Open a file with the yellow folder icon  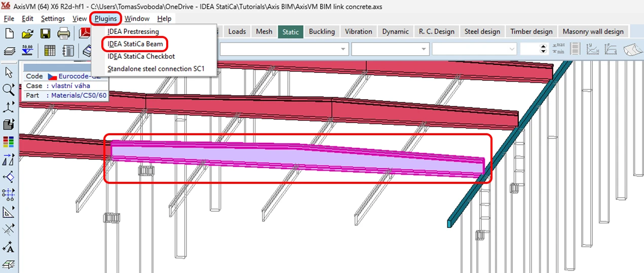(27, 34)
